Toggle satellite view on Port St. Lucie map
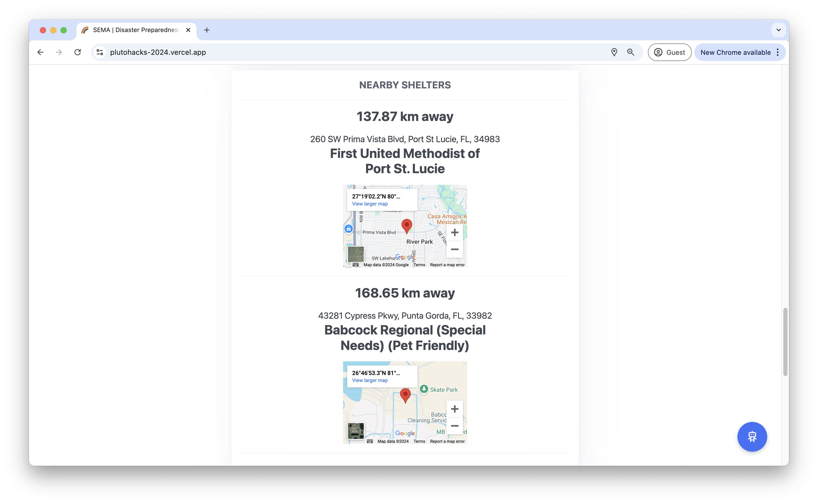This screenshot has height=504, width=818. (x=356, y=254)
